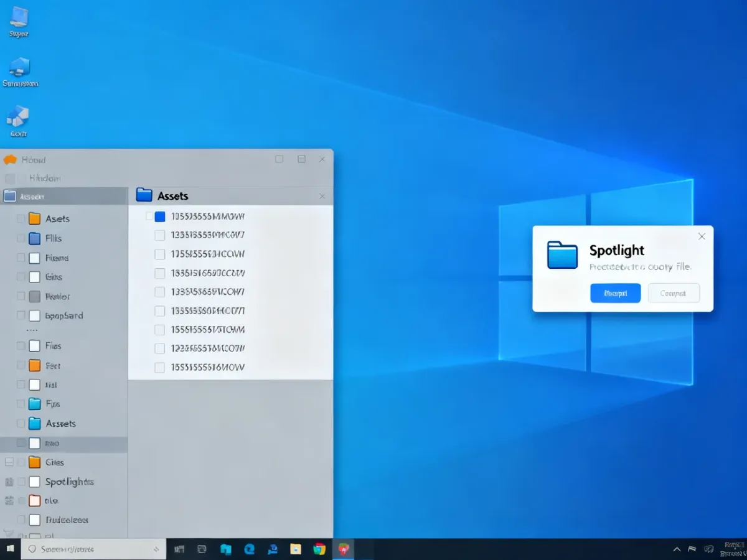Close the Spotlight dialog

[x=702, y=236]
